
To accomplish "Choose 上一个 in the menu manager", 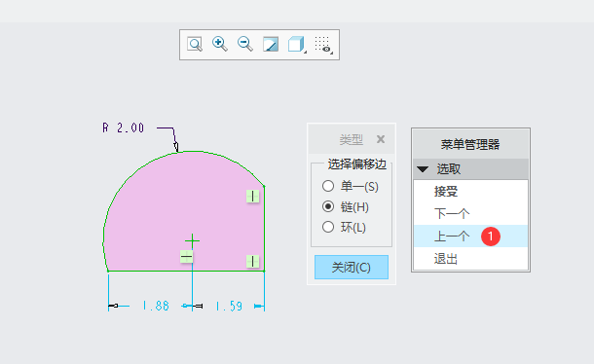I will (470, 236).
